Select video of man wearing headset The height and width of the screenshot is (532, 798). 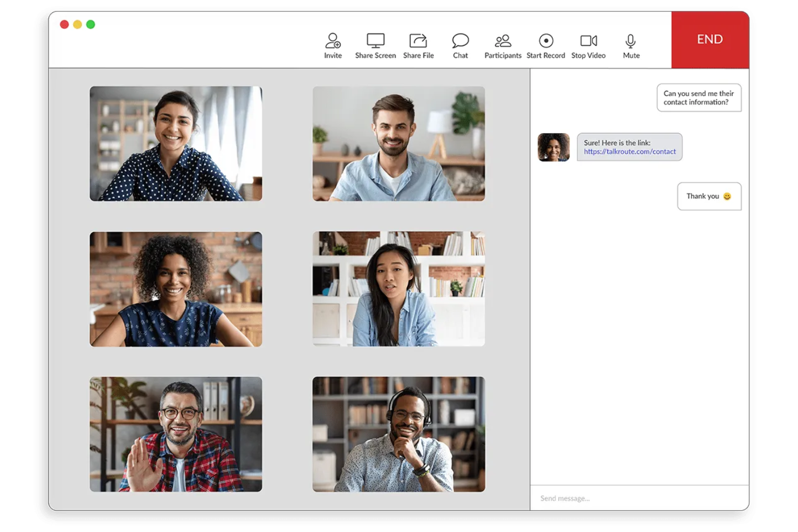click(398, 434)
